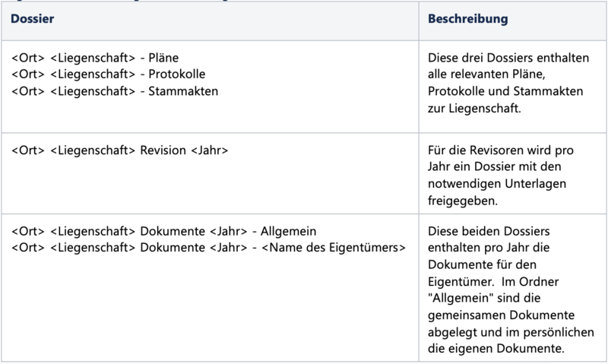
Task: Click description starting 'Diese drei Dossiers enthalten'
Action: point(508,83)
